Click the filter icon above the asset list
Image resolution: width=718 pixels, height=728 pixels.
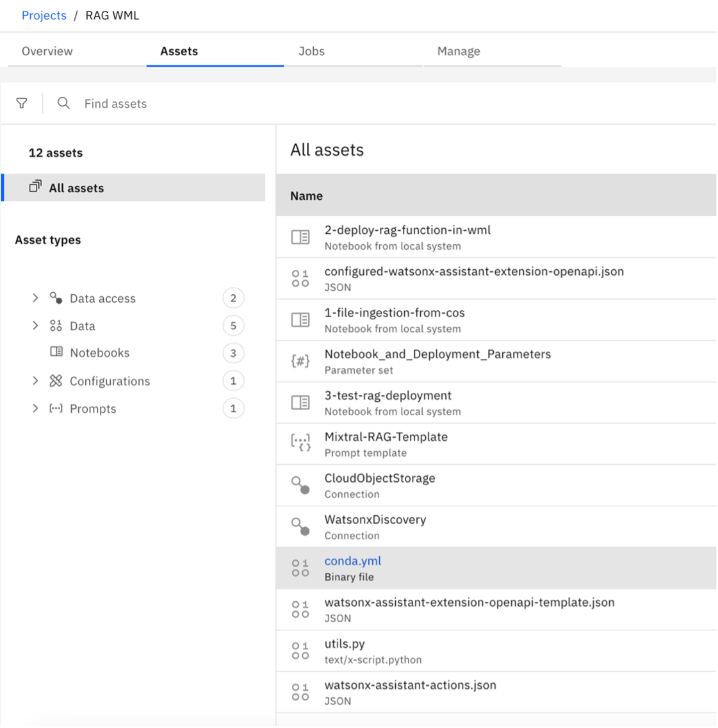(22, 103)
